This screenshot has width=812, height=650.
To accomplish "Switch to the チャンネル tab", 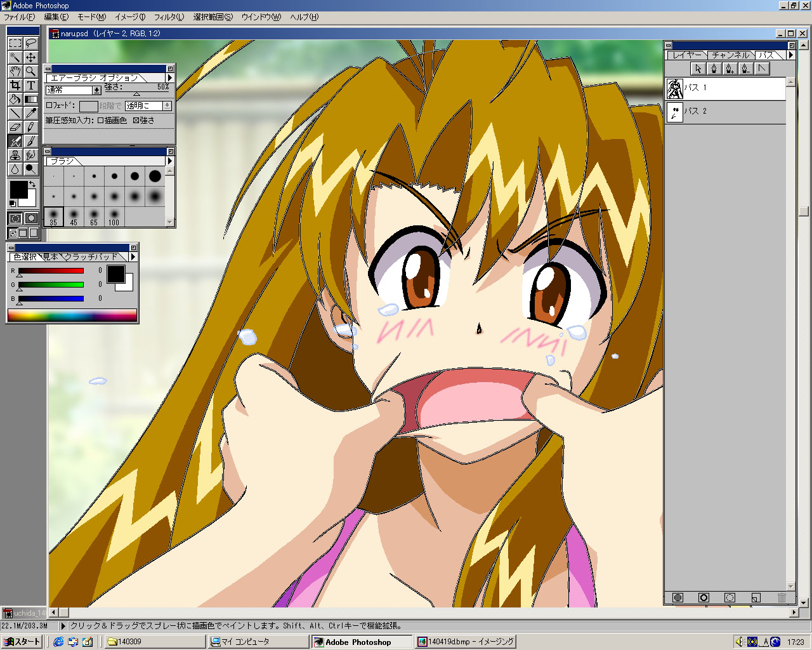I will pos(730,55).
